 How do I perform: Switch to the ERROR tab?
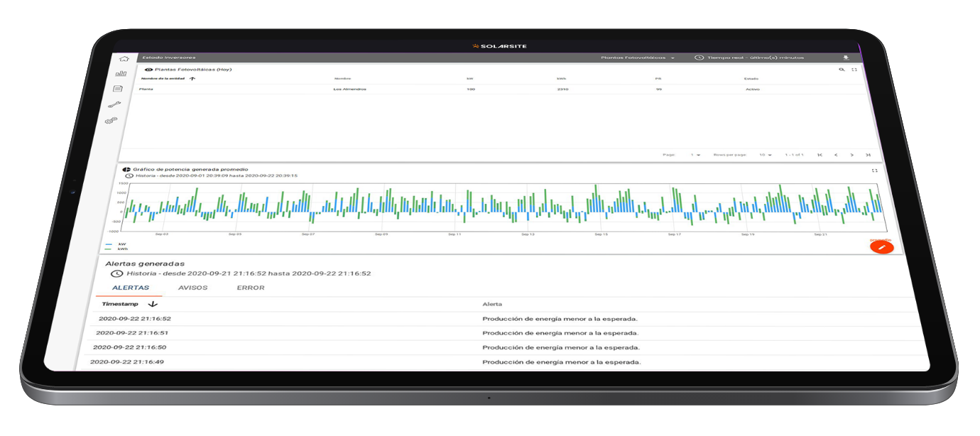tap(251, 288)
